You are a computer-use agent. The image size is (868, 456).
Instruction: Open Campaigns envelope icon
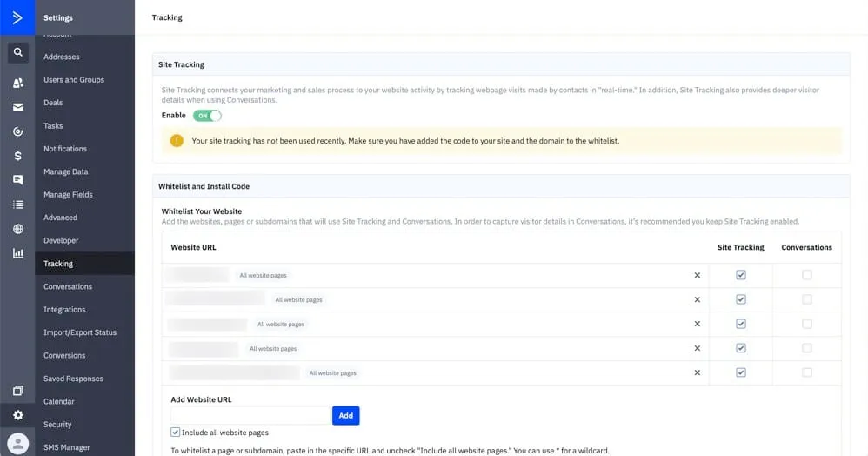(17, 108)
